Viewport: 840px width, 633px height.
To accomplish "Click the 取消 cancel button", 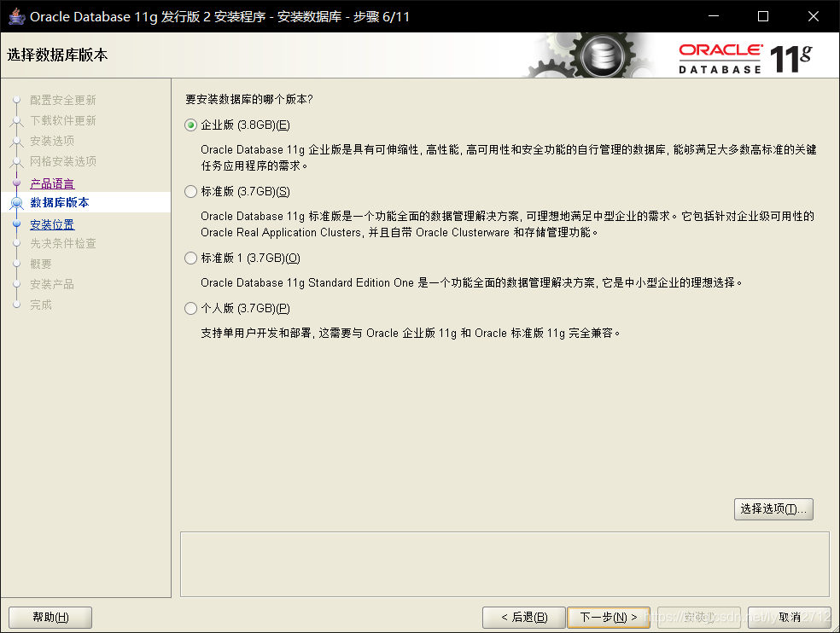I will pyautogui.click(x=789, y=618).
